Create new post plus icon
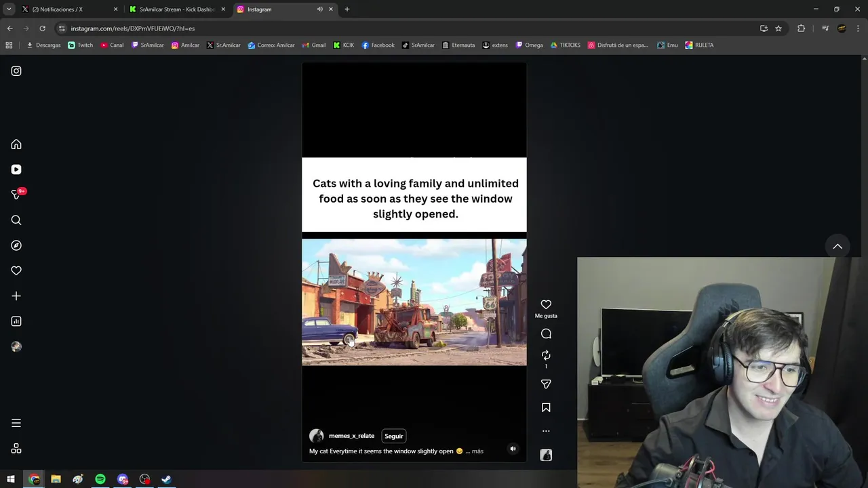 [x=16, y=296]
